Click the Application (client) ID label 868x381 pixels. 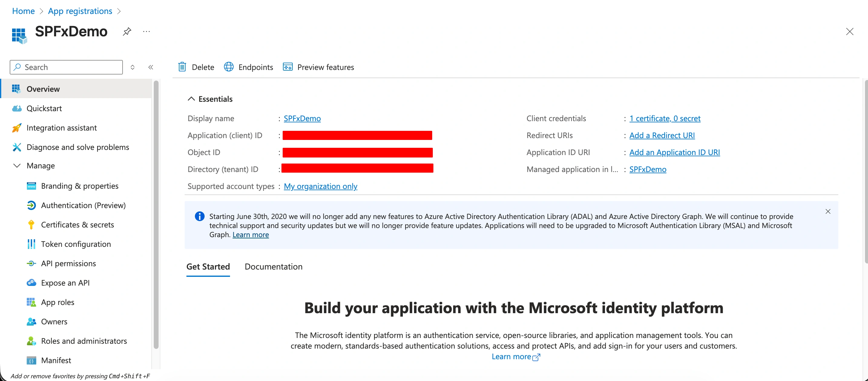point(225,135)
